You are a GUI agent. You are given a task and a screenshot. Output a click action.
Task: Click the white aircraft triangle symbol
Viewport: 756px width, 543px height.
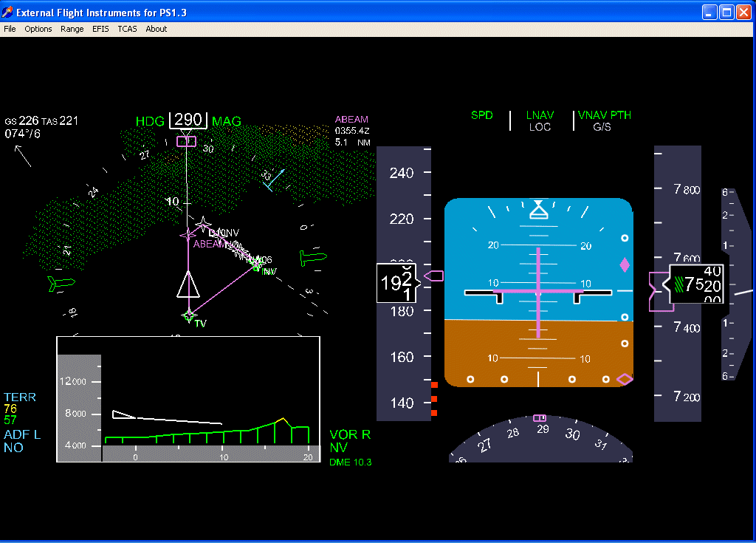(188, 284)
